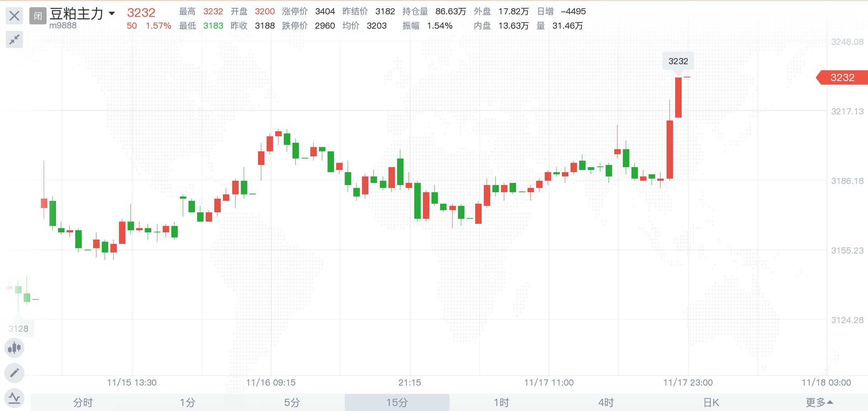Image resolution: width=868 pixels, height=411 pixels.
Task: Click the 外盘 17.82万 value
Action: click(x=514, y=11)
